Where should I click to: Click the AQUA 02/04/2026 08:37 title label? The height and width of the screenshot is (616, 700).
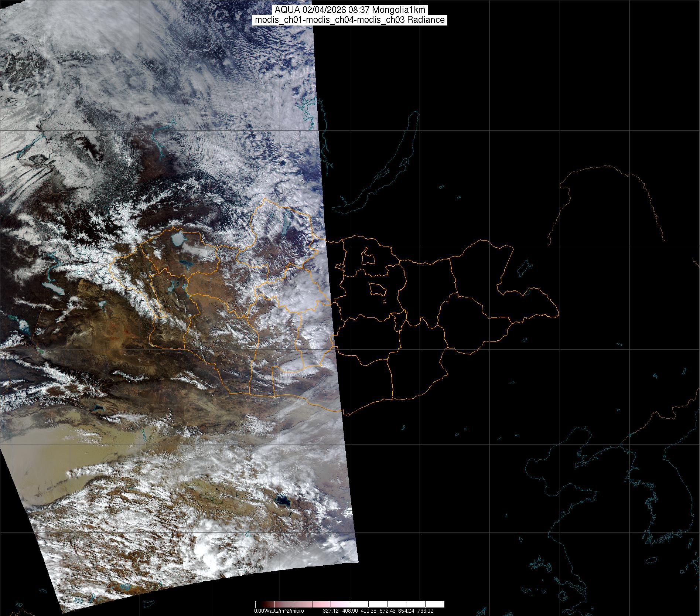pos(349,10)
